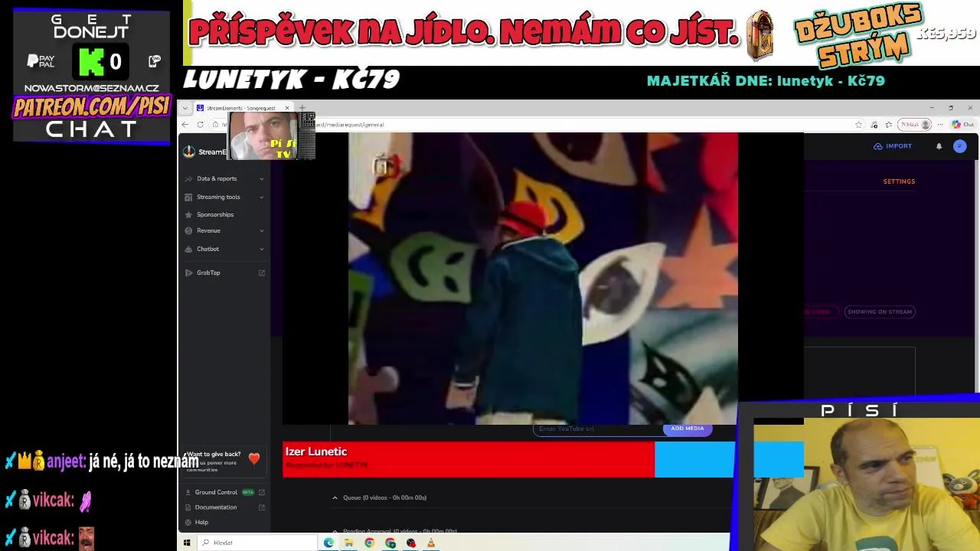
Task: Click the red heart icon
Action: click(x=254, y=459)
